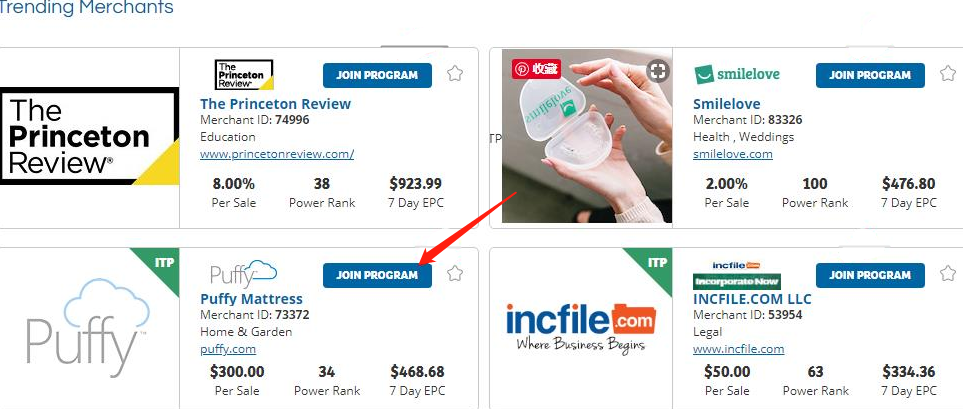Screen dimensions: 963x409
Task: Click the small Puffy cloud logo
Action: pos(243,274)
